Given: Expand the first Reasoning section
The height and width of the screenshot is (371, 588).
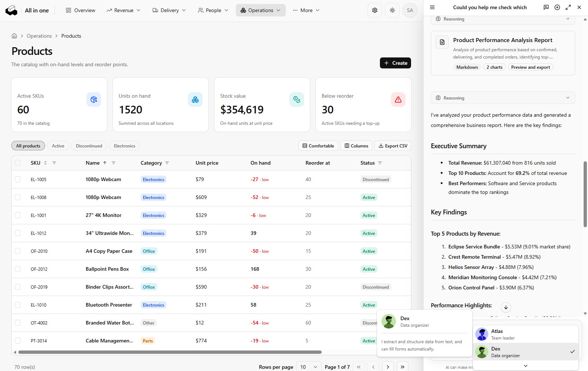Looking at the screenshot, I should tap(503, 19).
